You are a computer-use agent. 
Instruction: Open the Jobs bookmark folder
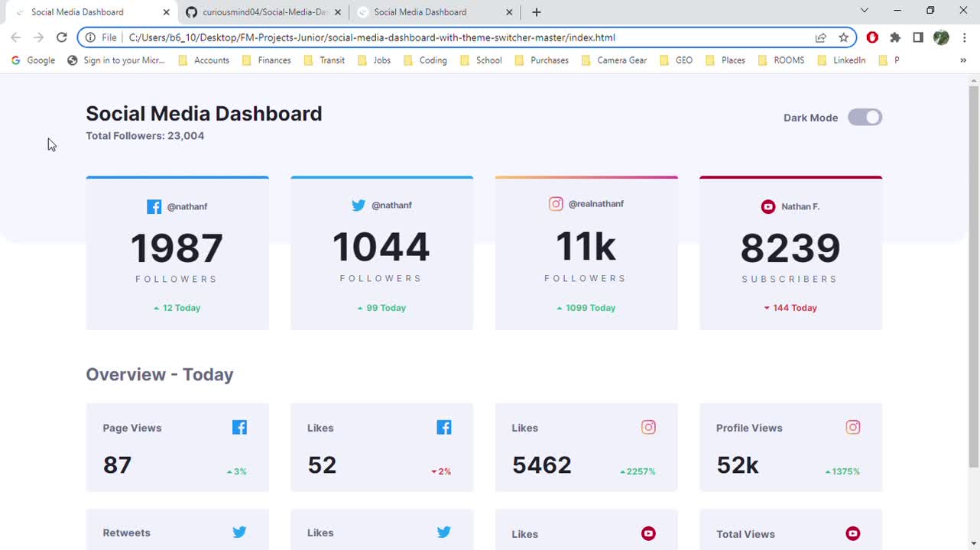(374, 60)
